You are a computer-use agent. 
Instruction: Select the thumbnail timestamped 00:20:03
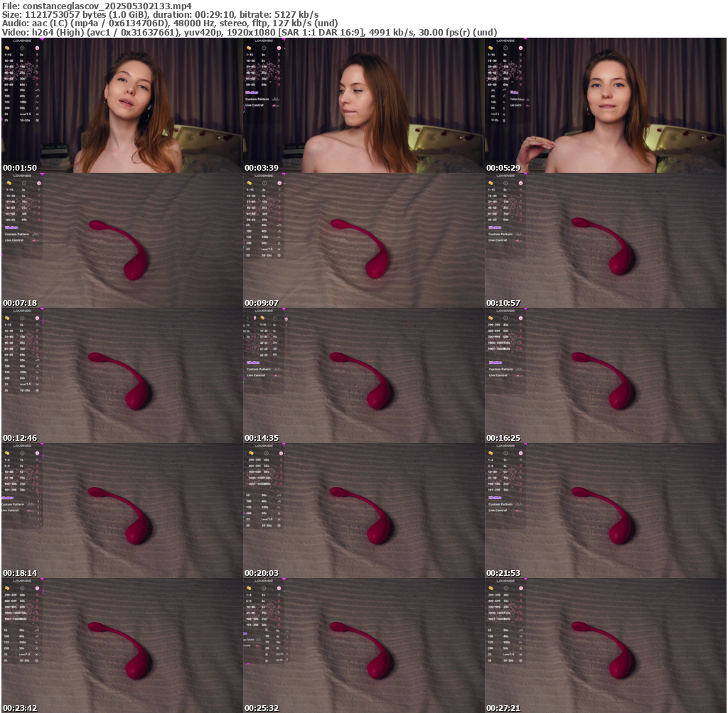(x=363, y=510)
